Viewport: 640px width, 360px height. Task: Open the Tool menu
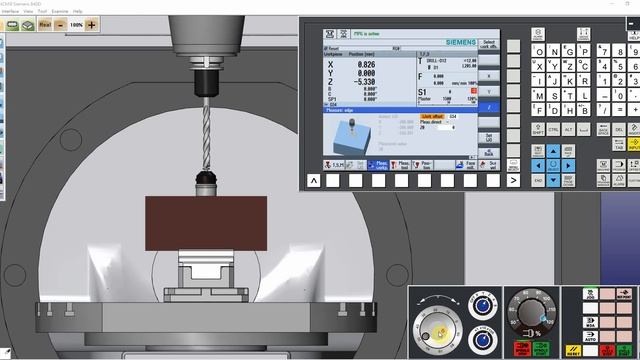(x=42, y=11)
